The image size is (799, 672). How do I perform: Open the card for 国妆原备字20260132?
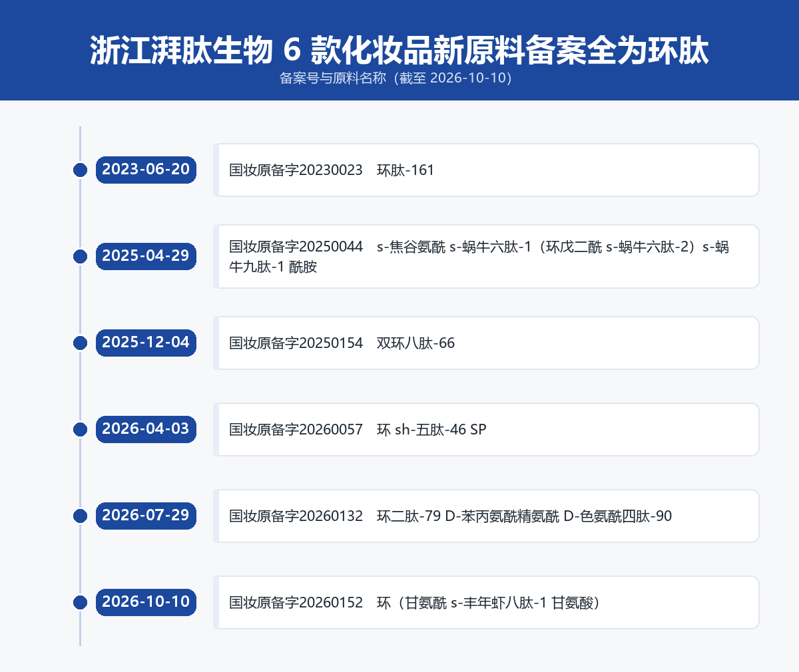[x=486, y=516]
